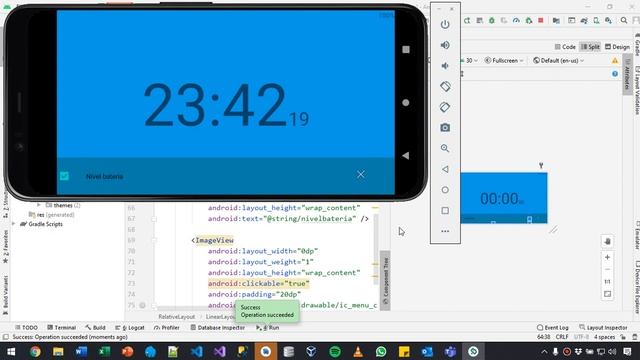
Task: Open the Terminal tool window tab
Action: coord(62,327)
